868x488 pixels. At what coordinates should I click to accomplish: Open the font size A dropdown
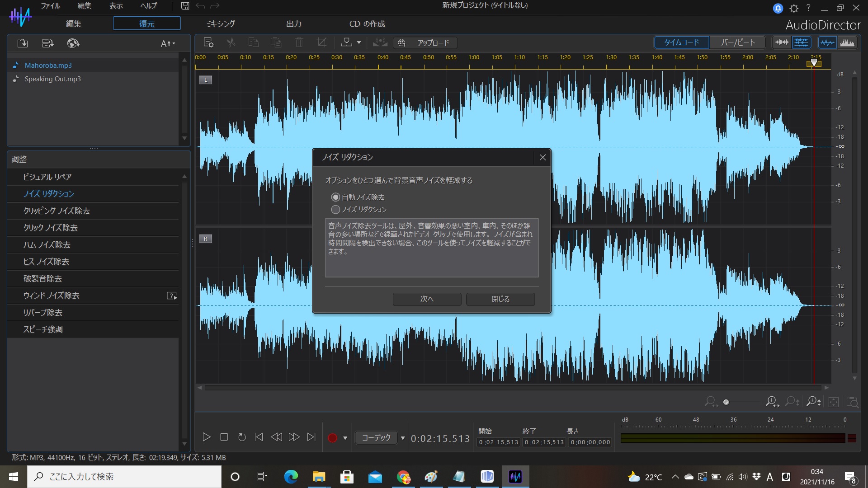[x=168, y=43]
